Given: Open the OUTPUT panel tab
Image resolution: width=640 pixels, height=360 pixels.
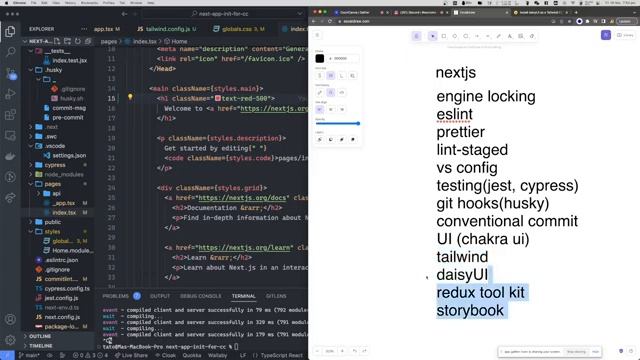Looking at the screenshot, I should [x=160, y=296].
